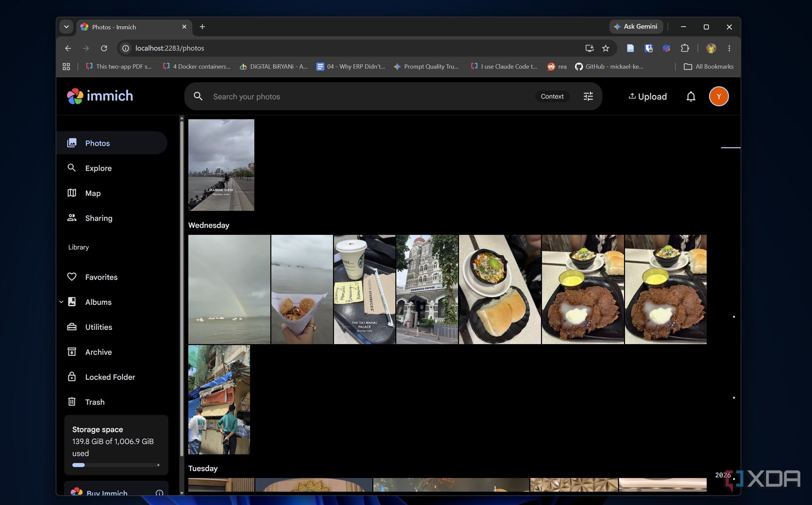Viewport: 812px width, 505px height.
Task: Open '4 Docker containers...' bookmark
Action: click(197, 67)
